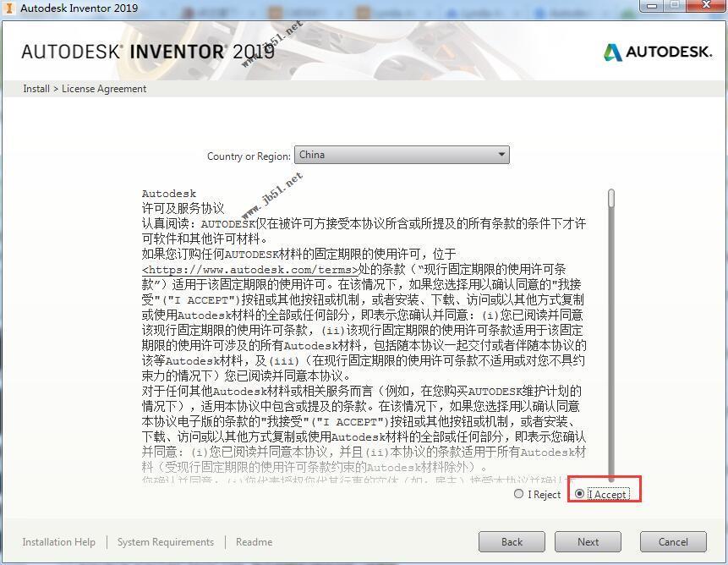Image resolution: width=728 pixels, height=565 pixels.
Task: Click the 'Autodesk' line atop the agreement text
Action: 169,194
